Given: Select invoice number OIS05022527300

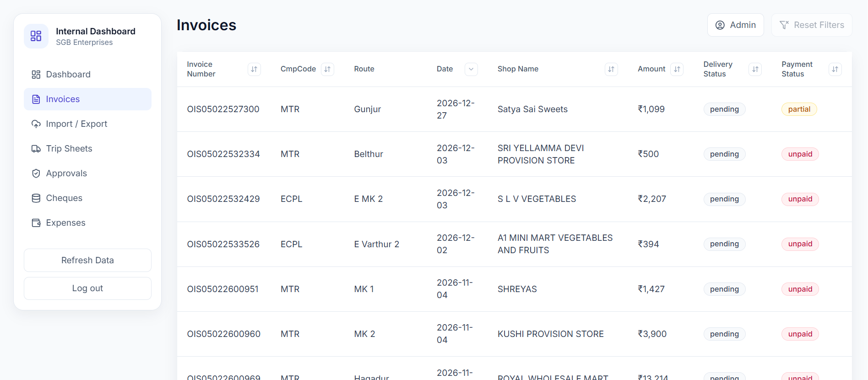Looking at the screenshot, I should [x=223, y=109].
